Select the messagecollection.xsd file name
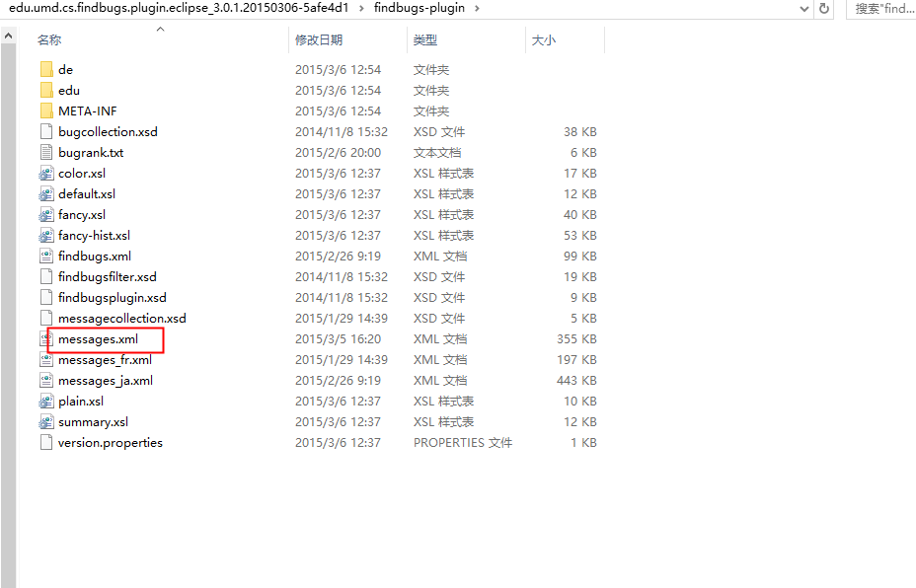916x588 pixels. pos(122,319)
